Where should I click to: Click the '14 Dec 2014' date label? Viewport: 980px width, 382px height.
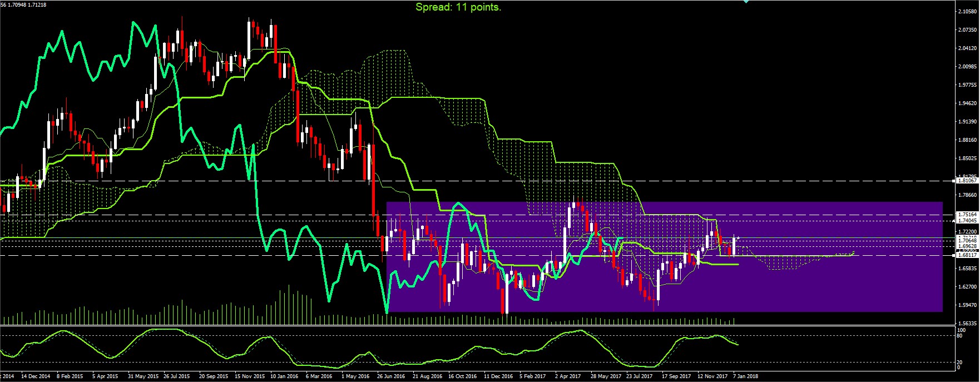pyautogui.click(x=36, y=376)
